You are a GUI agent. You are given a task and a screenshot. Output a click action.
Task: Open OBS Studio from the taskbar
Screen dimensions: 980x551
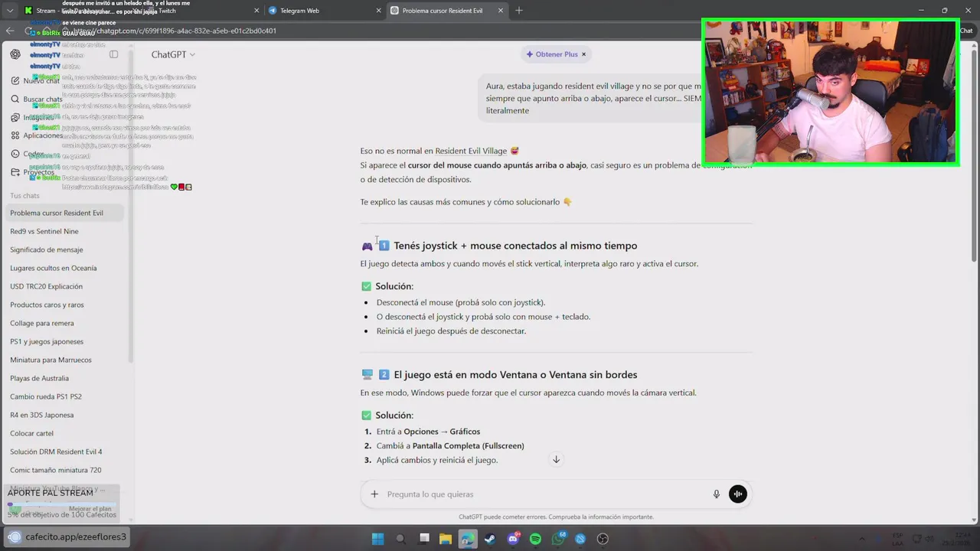(x=603, y=539)
